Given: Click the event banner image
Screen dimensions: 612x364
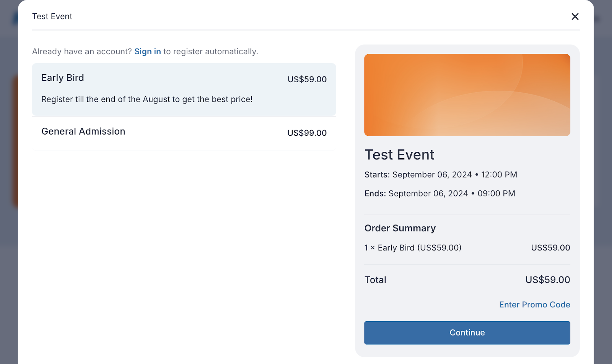Looking at the screenshot, I should tap(467, 95).
